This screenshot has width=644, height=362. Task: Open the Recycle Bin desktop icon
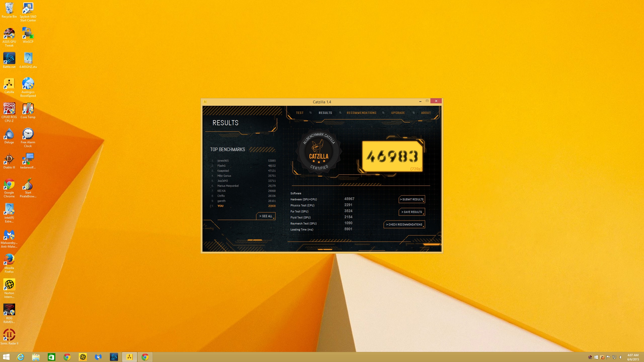9,10
